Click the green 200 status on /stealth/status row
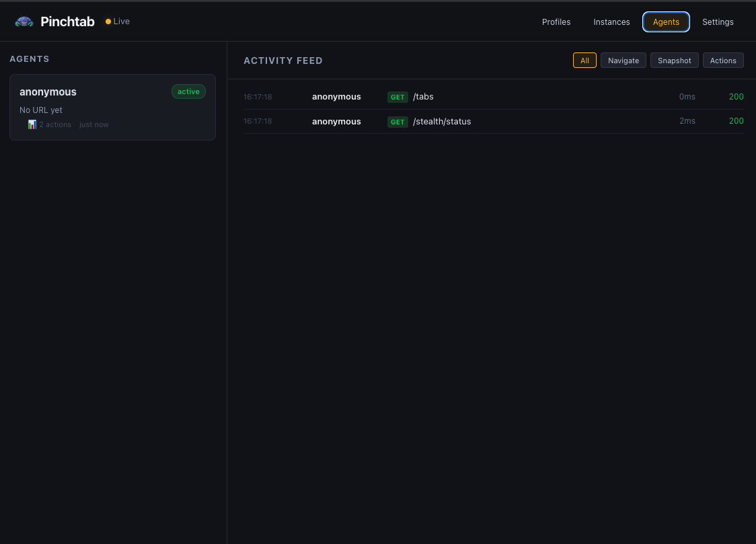Screen dimensions: 756x544 coord(736,121)
